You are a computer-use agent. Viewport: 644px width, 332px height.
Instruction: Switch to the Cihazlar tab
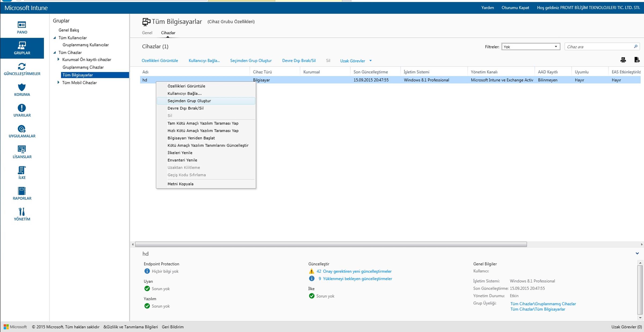[x=168, y=33]
